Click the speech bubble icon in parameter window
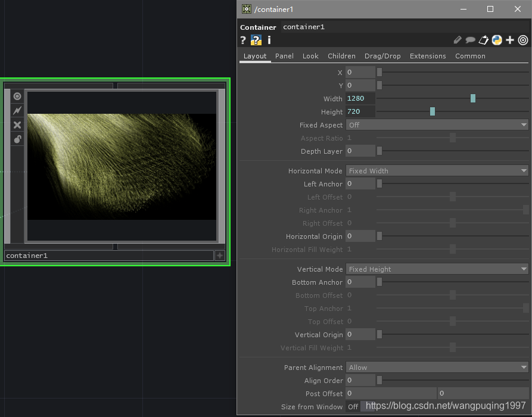 point(470,41)
